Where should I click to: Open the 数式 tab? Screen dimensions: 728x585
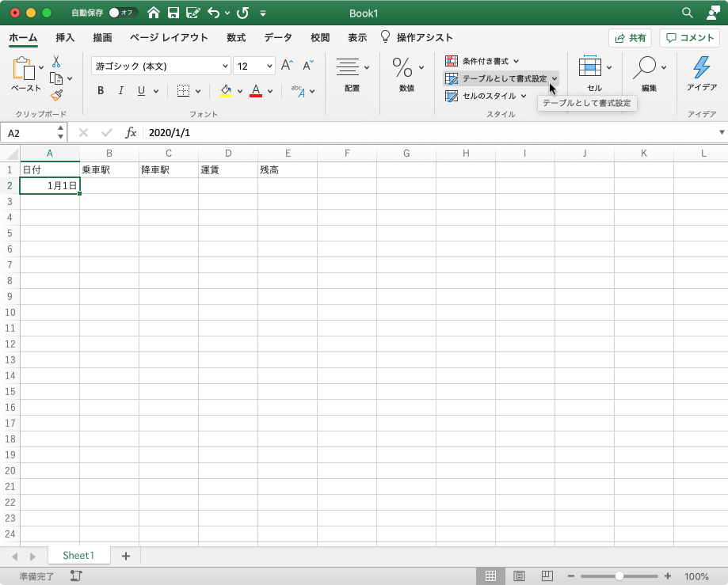[236, 37]
